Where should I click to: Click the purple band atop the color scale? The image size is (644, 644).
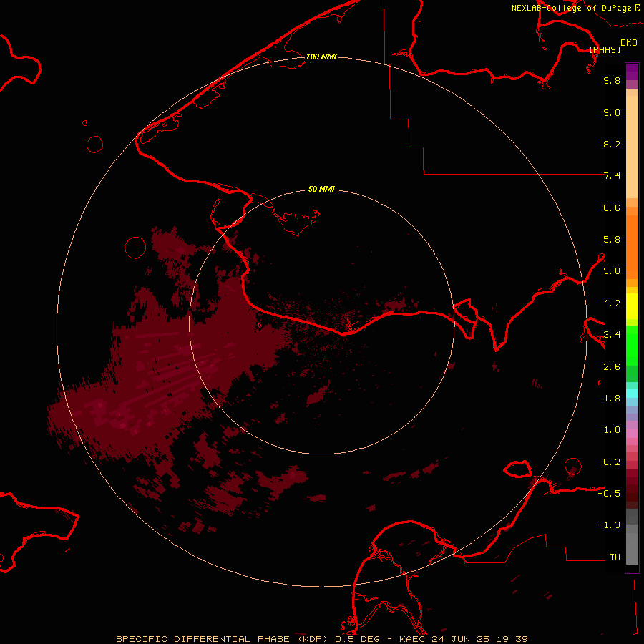click(632, 72)
